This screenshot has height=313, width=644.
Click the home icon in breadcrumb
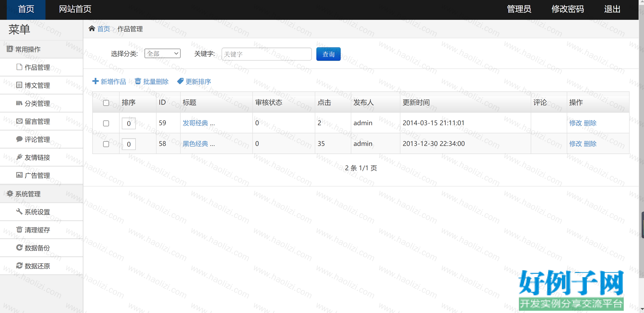(92, 29)
